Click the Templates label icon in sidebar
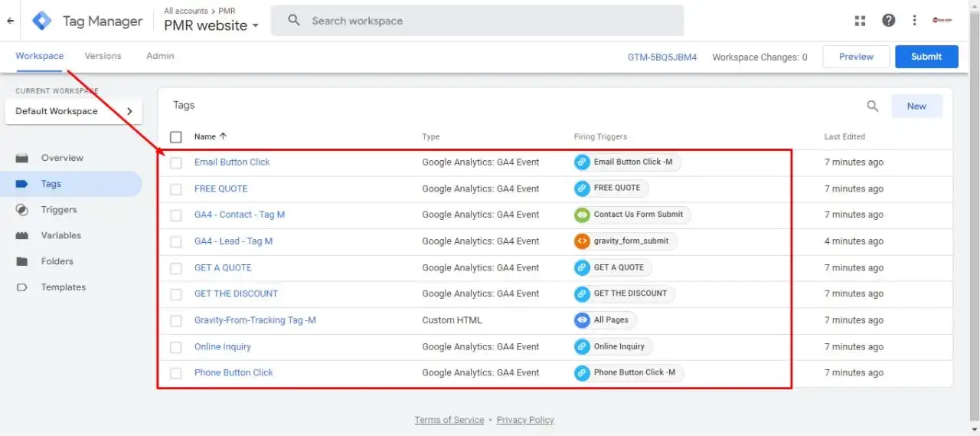 click(22, 287)
